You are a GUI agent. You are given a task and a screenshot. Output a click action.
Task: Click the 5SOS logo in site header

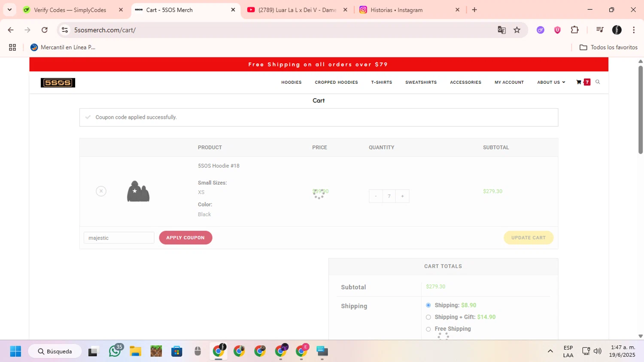(58, 82)
